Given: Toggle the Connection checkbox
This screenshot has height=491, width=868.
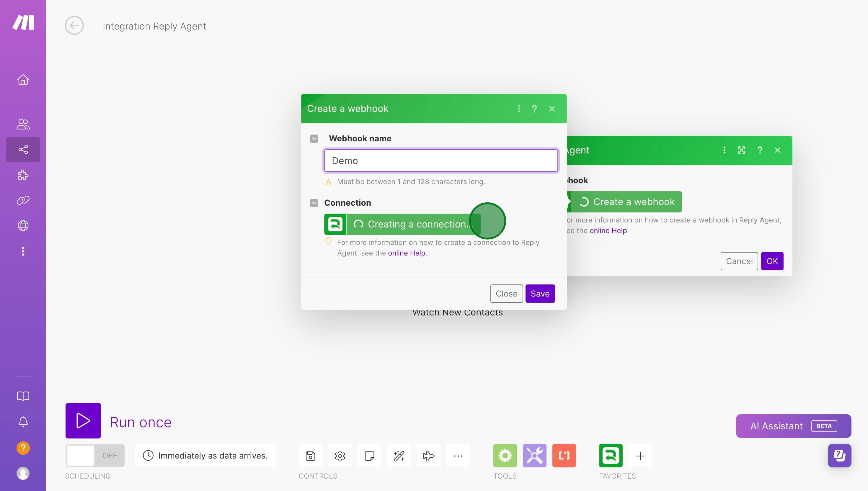Looking at the screenshot, I should 314,203.
